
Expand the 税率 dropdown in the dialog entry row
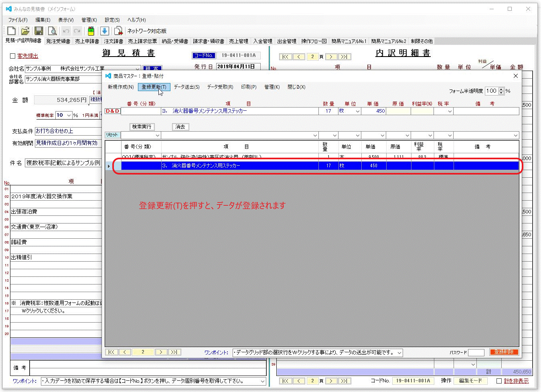pyautogui.click(x=450, y=111)
